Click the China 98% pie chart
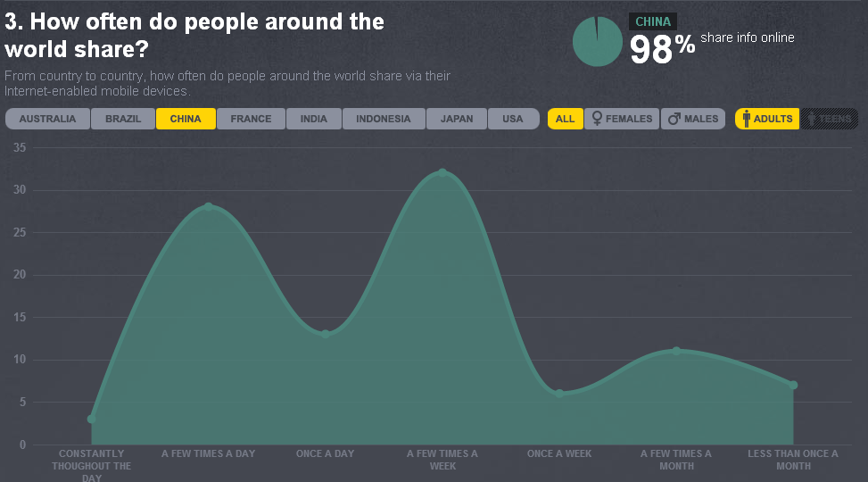Screen dimensions: 868x482 (597, 41)
